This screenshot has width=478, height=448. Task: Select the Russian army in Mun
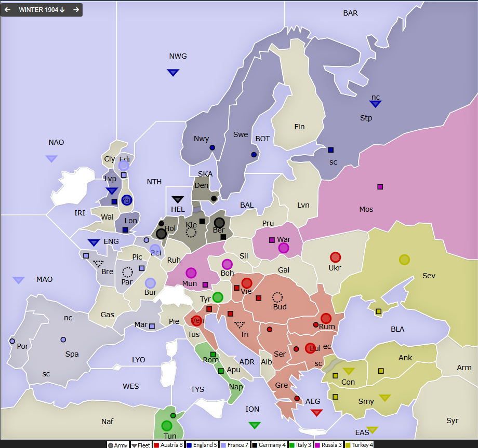pyautogui.click(x=191, y=273)
